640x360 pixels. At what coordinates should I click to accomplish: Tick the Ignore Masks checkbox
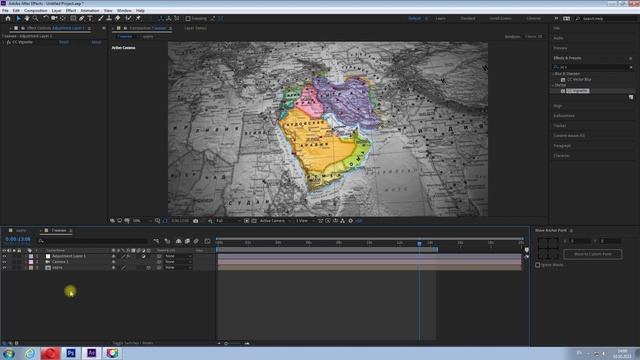538,265
